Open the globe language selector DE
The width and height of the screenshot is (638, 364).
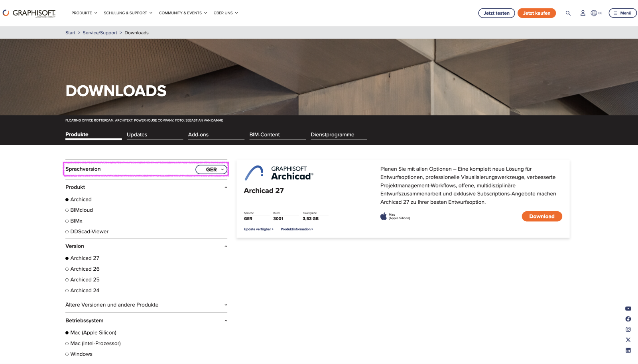[597, 13]
